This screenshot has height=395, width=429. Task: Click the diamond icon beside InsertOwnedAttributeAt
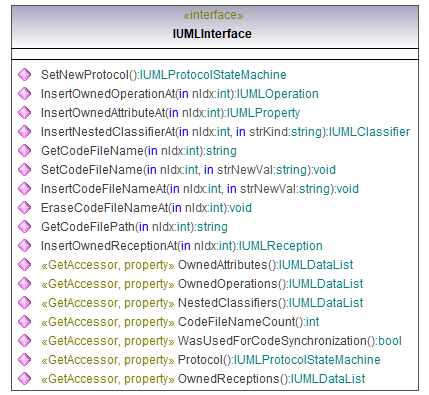point(24,113)
